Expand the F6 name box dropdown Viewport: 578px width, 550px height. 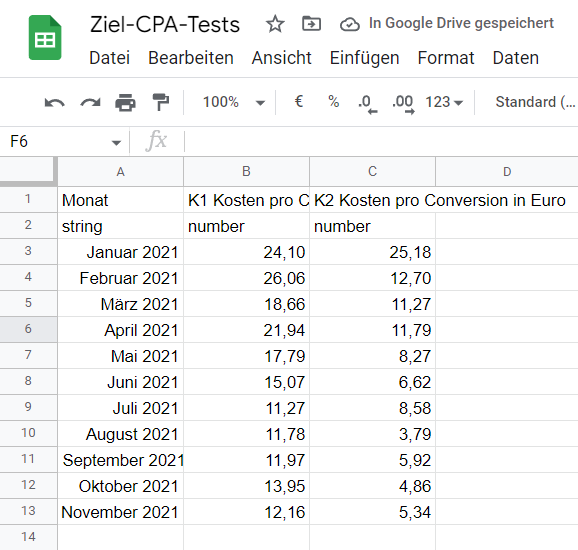[116, 142]
